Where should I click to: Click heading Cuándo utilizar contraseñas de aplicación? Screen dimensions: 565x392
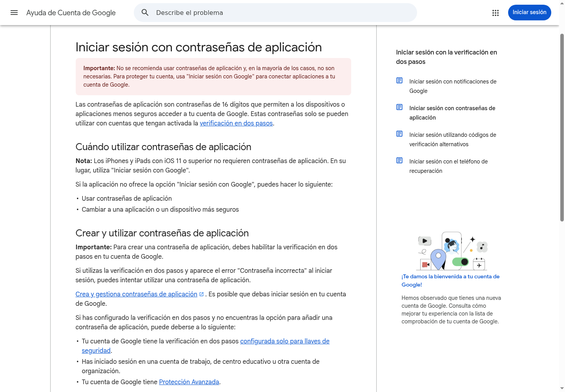click(163, 147)
